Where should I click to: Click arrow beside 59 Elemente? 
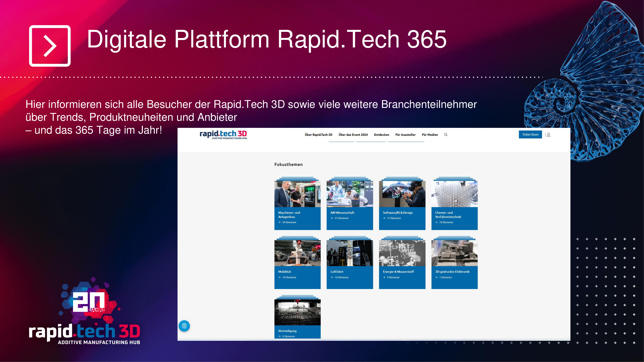(x=279, y=222)
